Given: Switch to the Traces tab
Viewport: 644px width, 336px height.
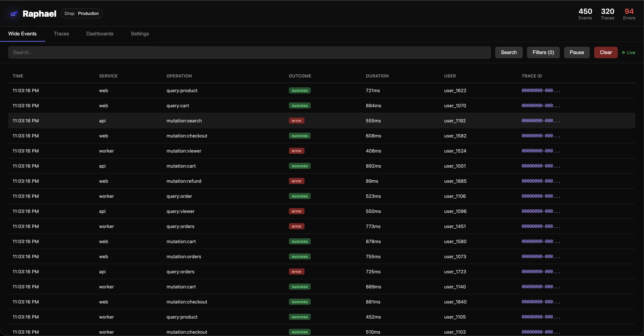Looking at the screenshot, I should coord(61,34).
